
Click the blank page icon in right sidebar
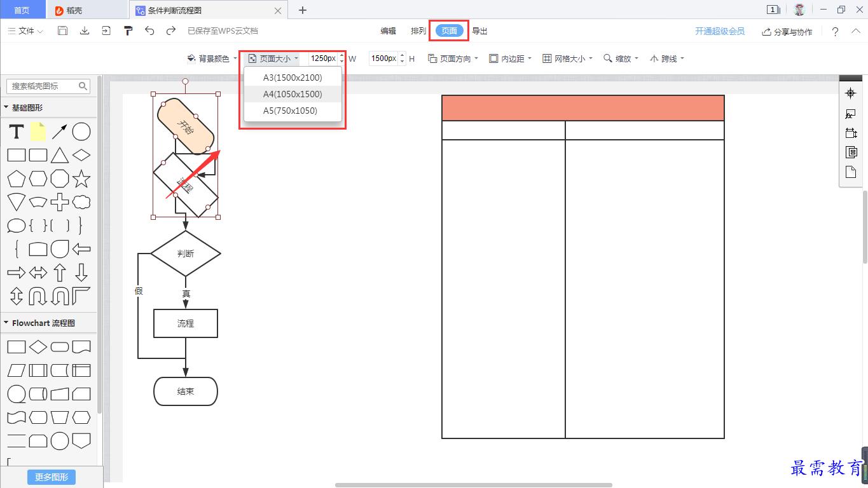(x=850, y=172)
